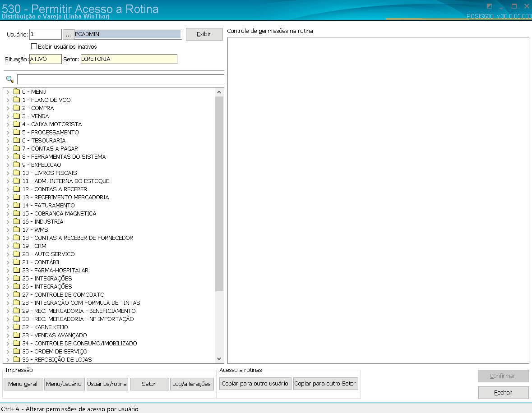Image resolution: width=532 pixels, height=413 pixels.
Task: Click the folder icon of 12 - CONTAS A RECEBER
Action: [16, 189]
